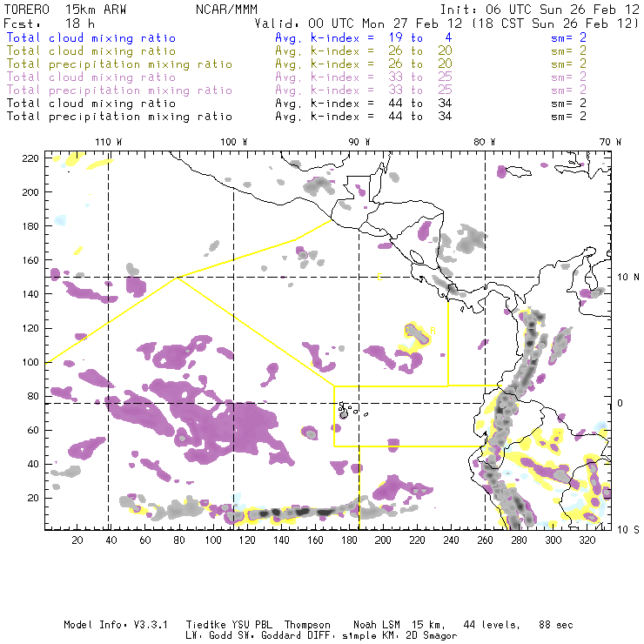Click the '70 W' longitude label
644x644 pixels.
[x=610, y=142]
